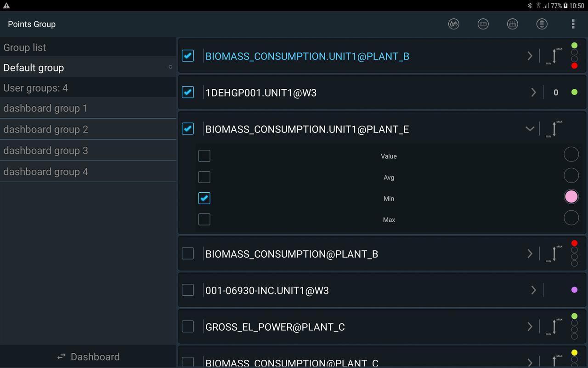This screenshot has width=588, height=368.
Task: Open dashboard group 3
Action: [x=88, y=150]
